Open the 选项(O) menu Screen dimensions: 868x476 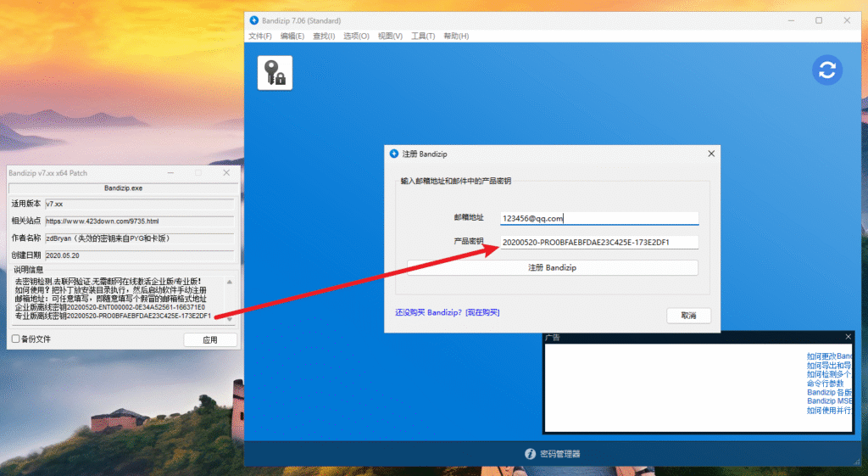coord(356,36)
